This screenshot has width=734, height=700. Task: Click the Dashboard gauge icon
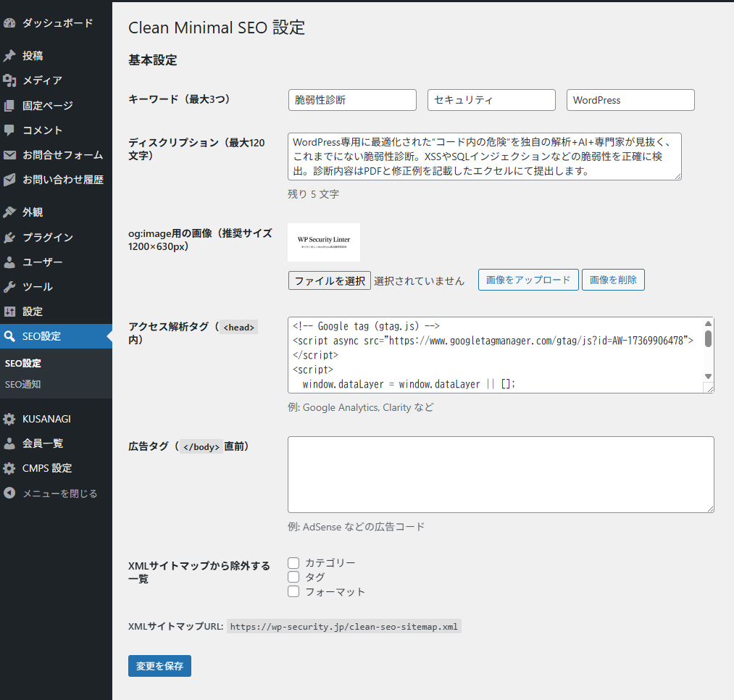pyautogui.click(x=9, y=23)
